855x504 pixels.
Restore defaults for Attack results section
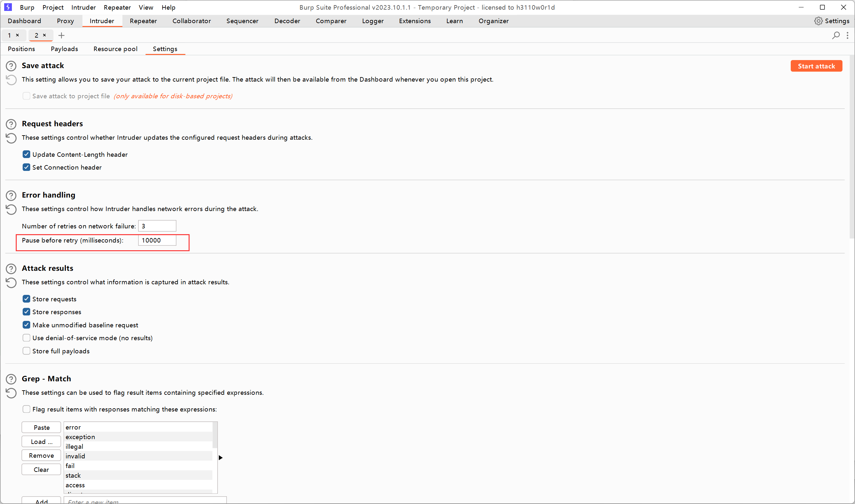point(11,283)
